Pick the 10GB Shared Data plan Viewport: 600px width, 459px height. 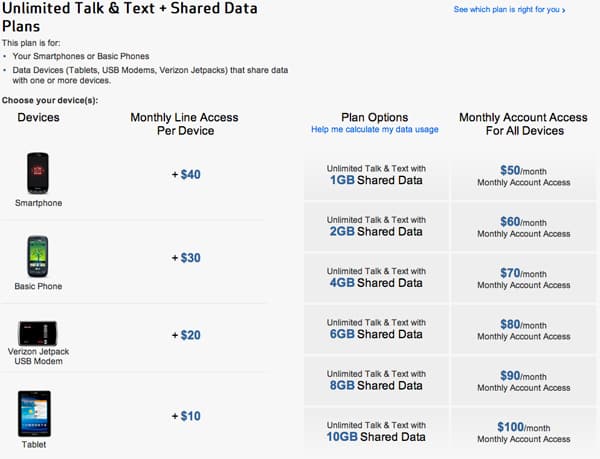[x=376, y=432]
